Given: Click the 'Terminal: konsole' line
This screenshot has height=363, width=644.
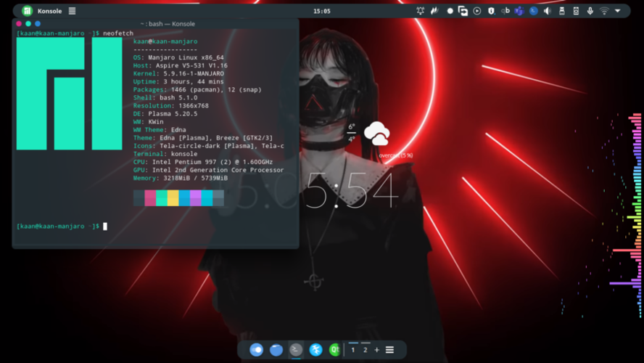Looking at the screenshot, I should click(165, 154).
